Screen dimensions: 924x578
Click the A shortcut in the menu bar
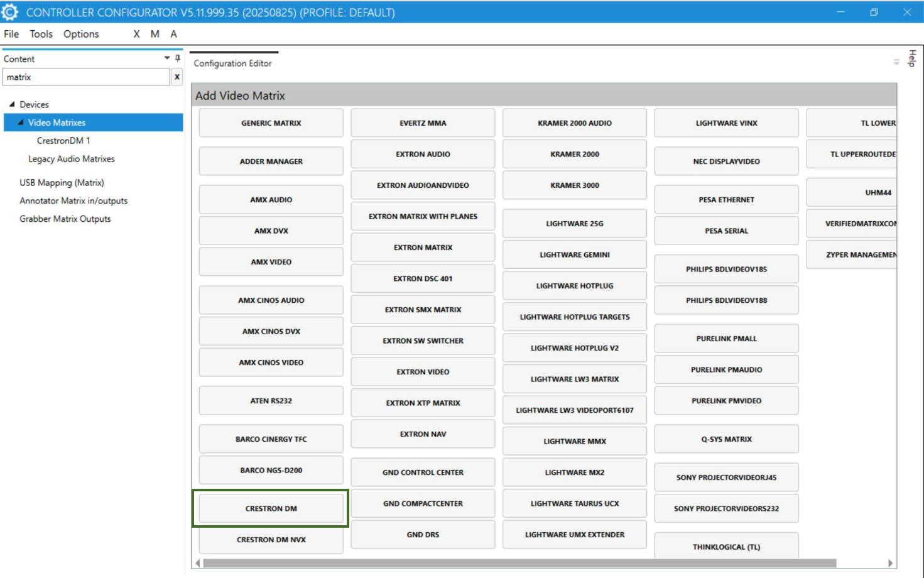[x=173, y=34]
